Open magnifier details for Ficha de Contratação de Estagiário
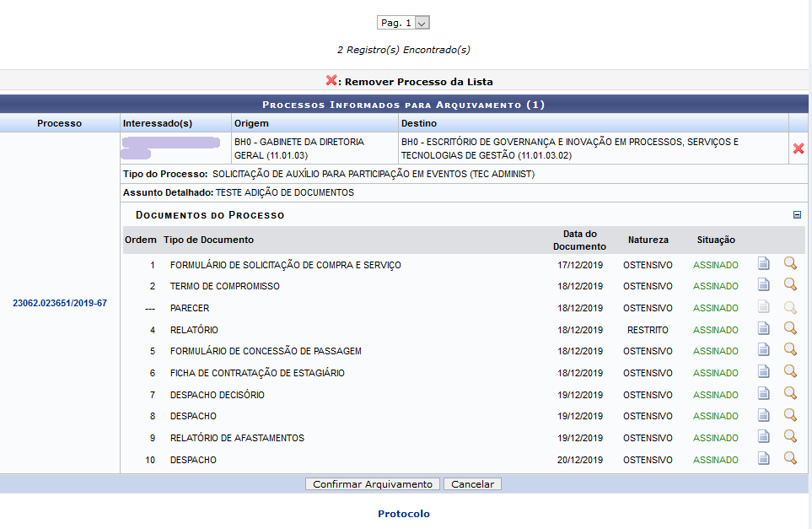Viewport: 812px width, 529px height. [790, 372]
